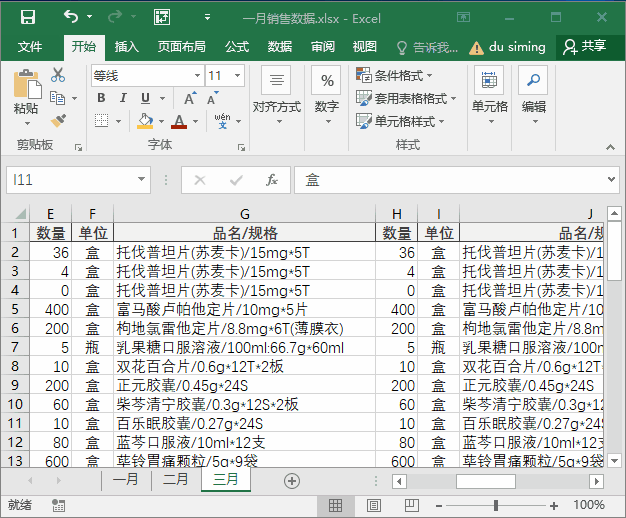
Task: Open 条件格式 conditional formatting
Action: (394, 75)
